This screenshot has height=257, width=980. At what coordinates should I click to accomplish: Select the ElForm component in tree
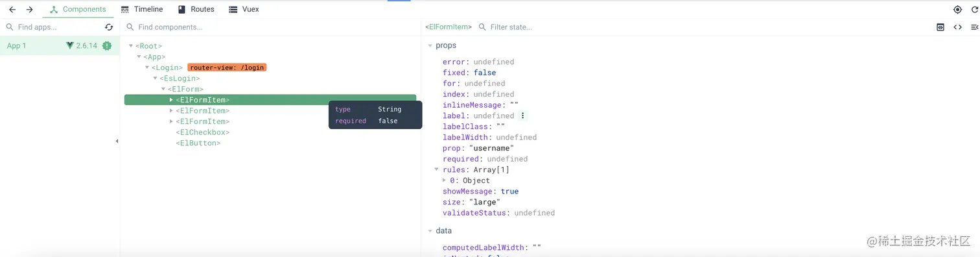pos(185,89)
